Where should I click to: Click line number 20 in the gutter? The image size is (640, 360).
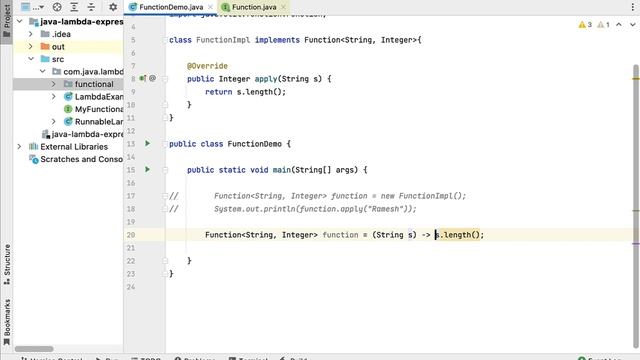click(131, 235)
